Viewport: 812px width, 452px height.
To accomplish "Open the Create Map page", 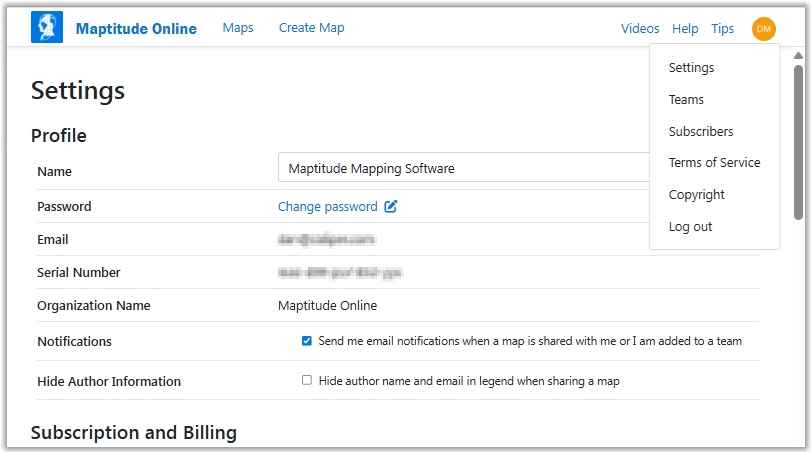I will [311, 28].
